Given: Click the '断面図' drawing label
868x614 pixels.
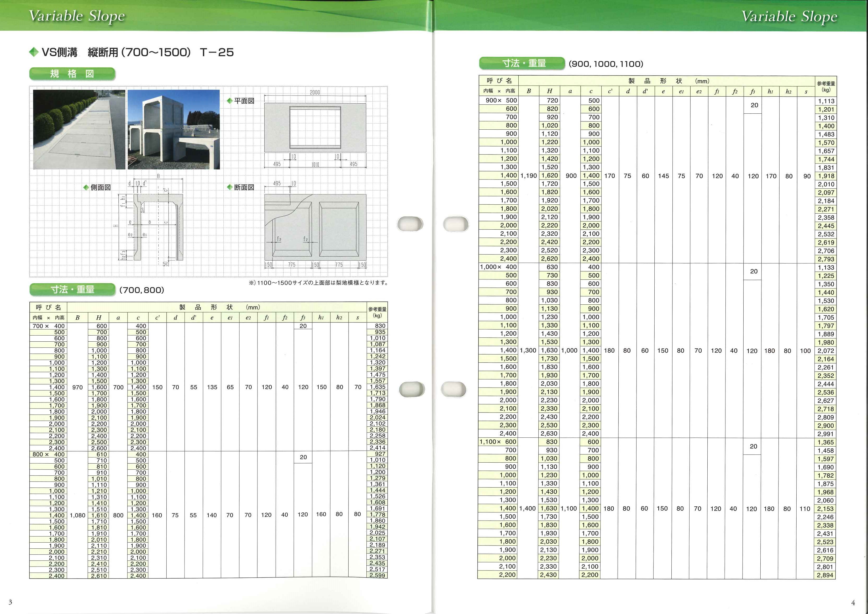Looking at the screenshot, I should [x=244, y=188].
